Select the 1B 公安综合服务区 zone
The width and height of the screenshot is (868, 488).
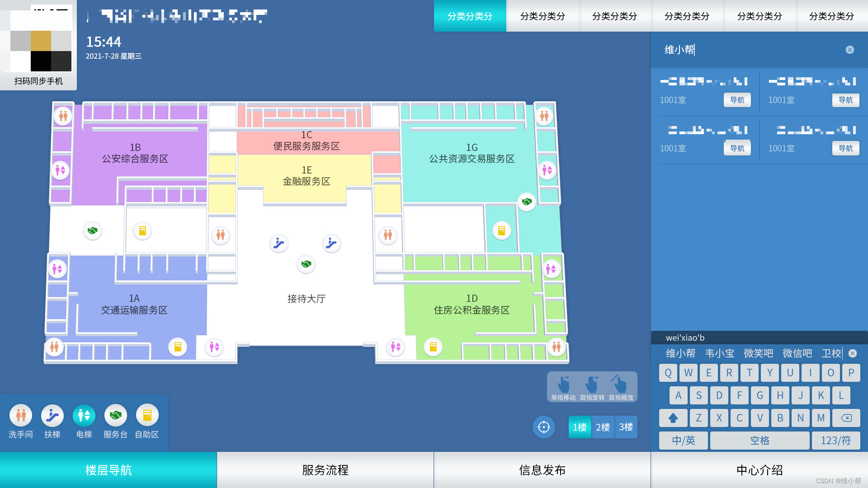tap(135, 153)
